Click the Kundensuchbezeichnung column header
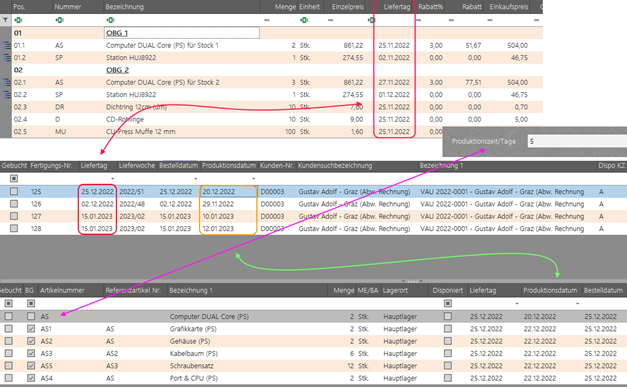Image resolution: width=627 pixels, height=387 pixels. (x=335, y=166)
